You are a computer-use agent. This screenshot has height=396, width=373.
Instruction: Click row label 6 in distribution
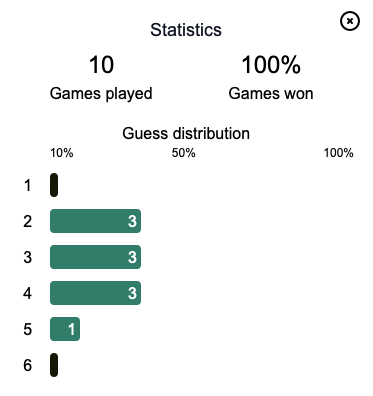click(x=28, y=365)
